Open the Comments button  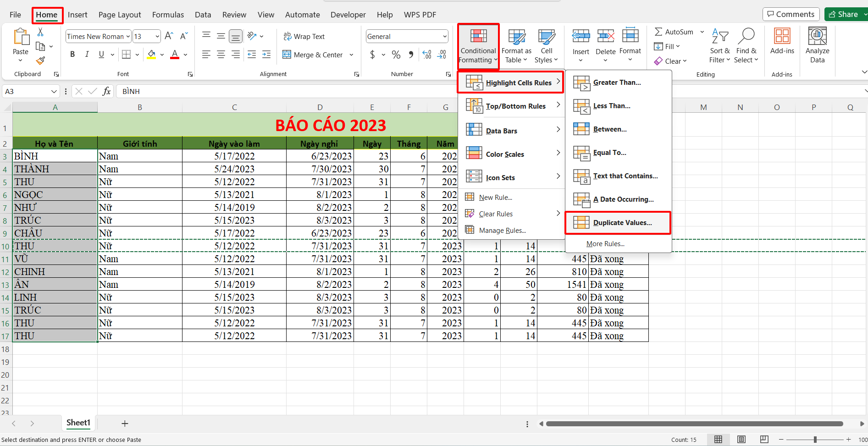click(791, 14)
